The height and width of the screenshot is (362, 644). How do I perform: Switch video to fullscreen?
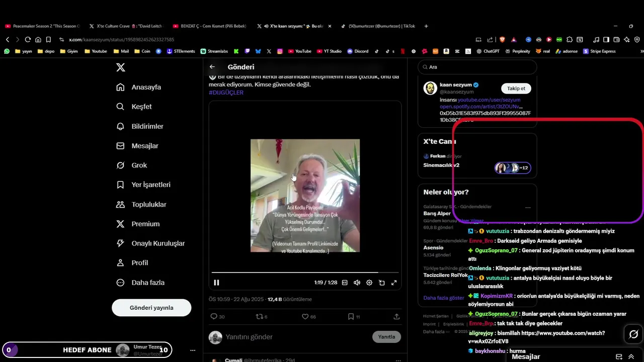[x=394, y=283]
